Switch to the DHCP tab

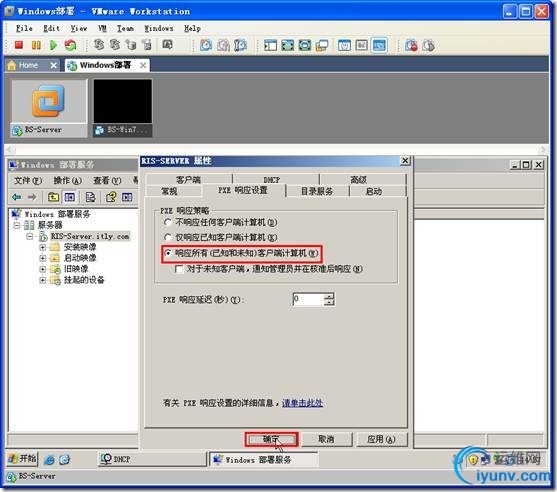point(272,179)
